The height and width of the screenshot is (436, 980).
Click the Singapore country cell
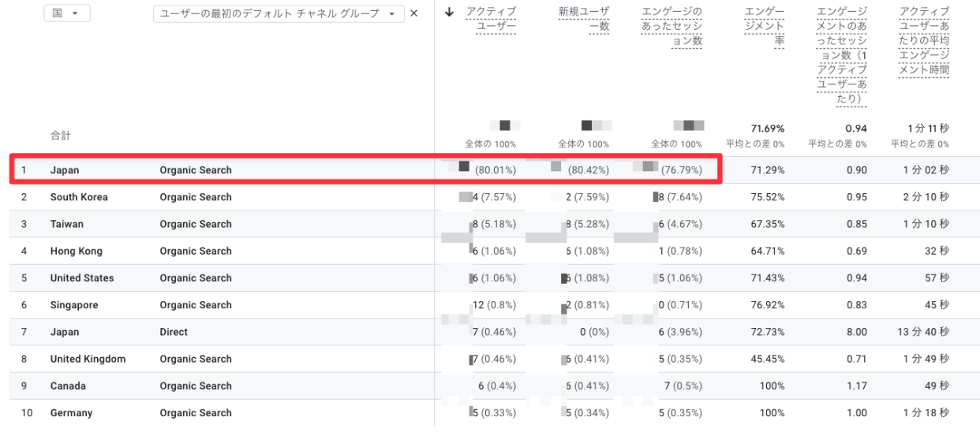coord(74,305)
